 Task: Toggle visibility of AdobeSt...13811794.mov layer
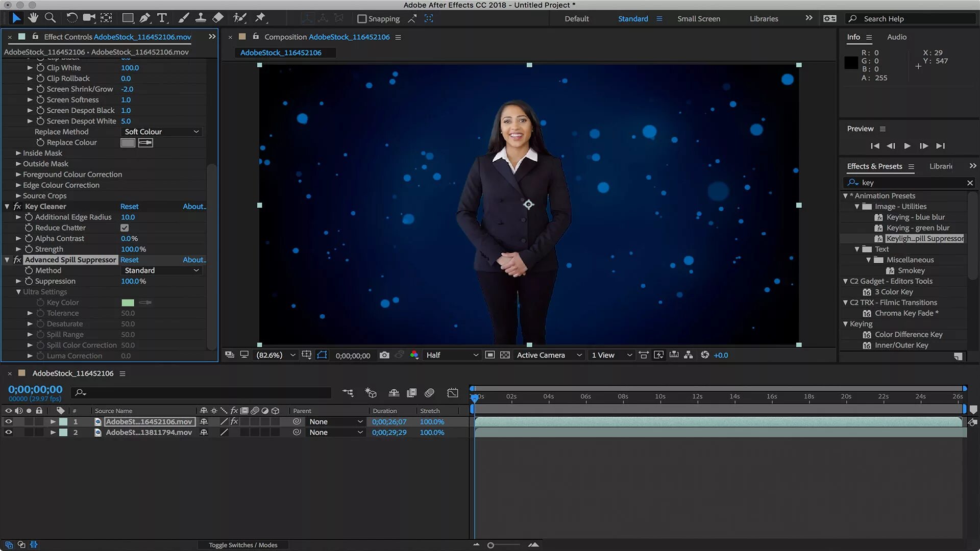tap(9, 432)
